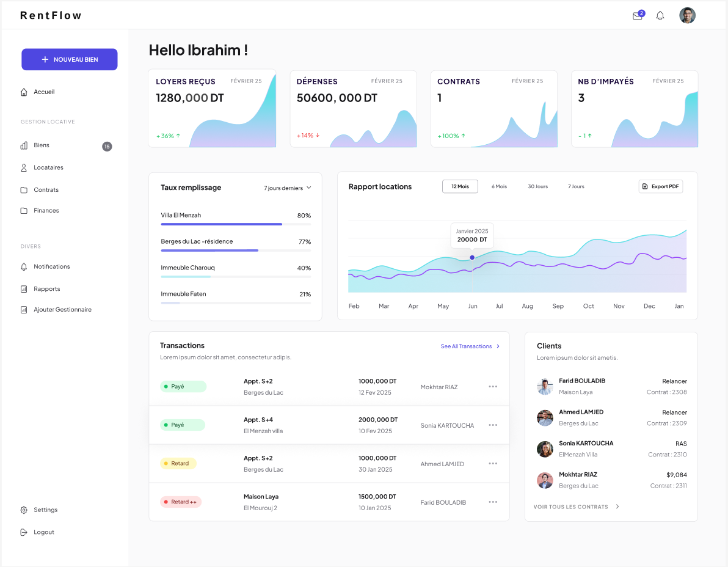Click the RentFlow logo

[x=51, y=15]
